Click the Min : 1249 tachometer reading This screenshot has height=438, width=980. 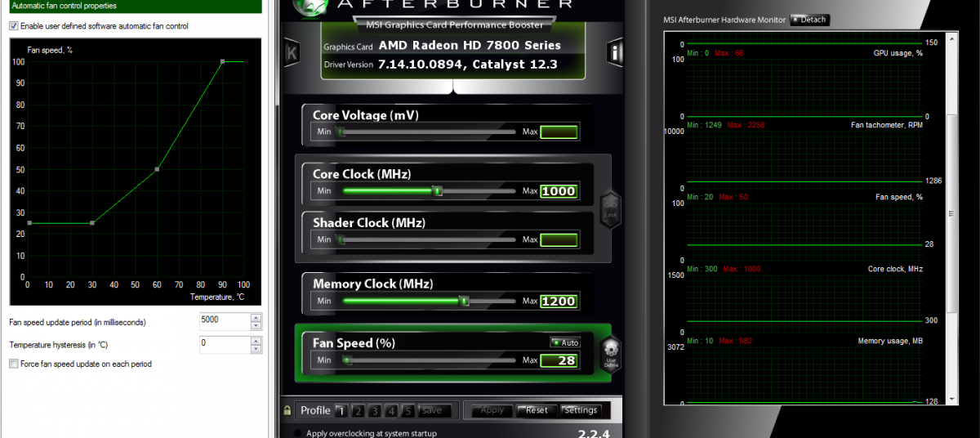tap(705, 125)
